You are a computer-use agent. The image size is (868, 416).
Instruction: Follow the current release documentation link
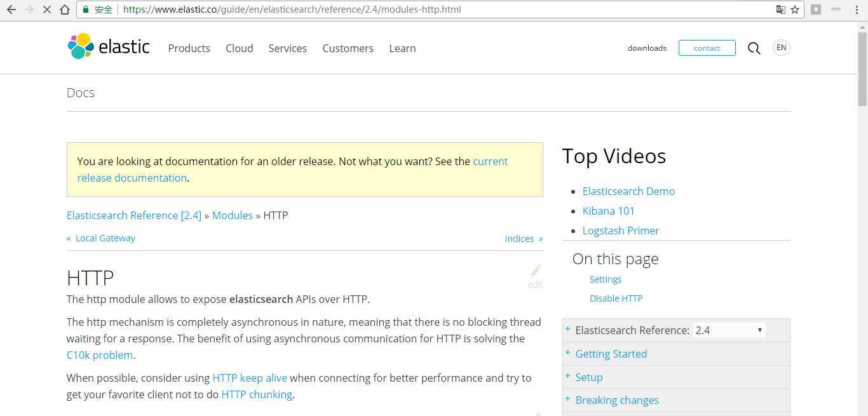(x=292, y=170)
